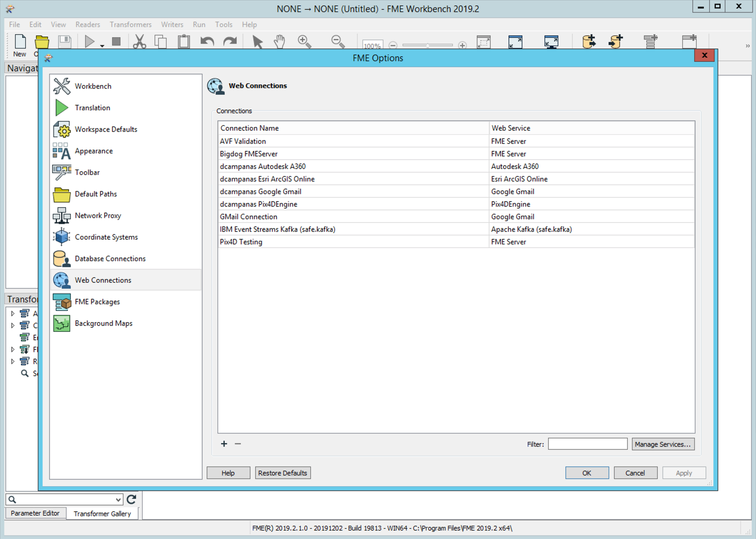
Task: Open the Translation options category
Action: click(126, 108)
